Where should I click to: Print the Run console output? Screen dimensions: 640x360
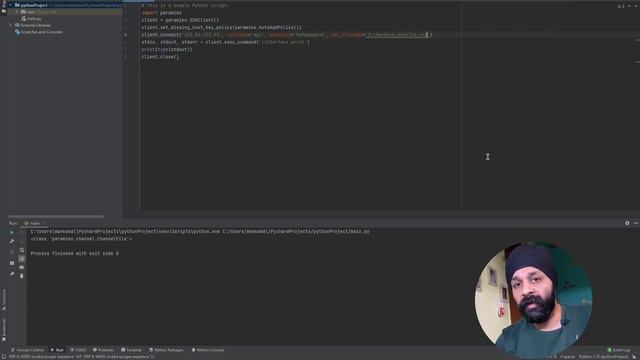(x=22, y=267)
